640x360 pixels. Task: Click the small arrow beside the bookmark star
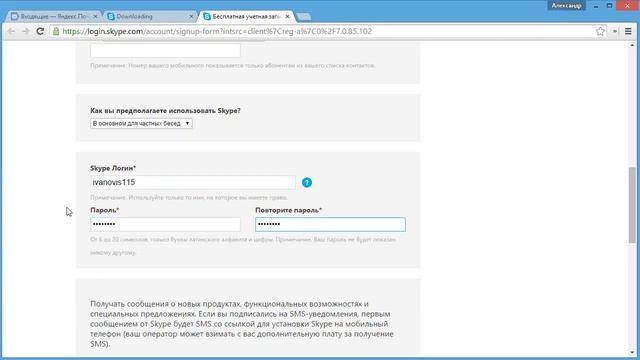(x=615, y=31)
